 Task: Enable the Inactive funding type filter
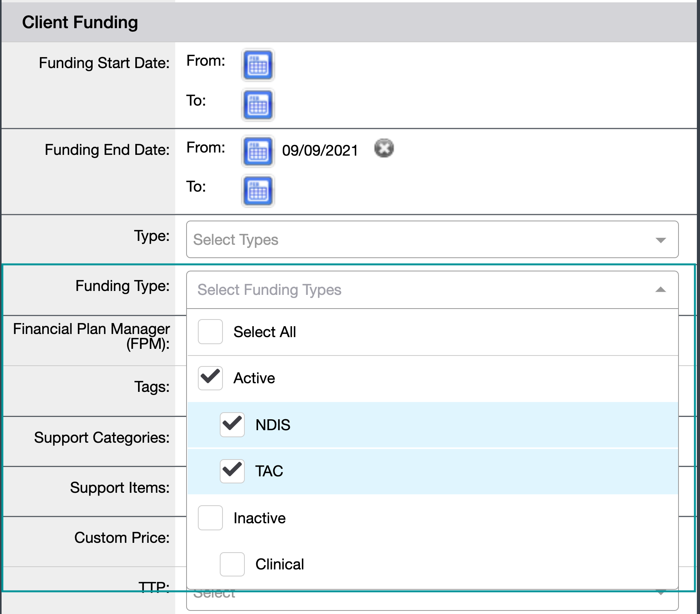[x=210, y=518]
